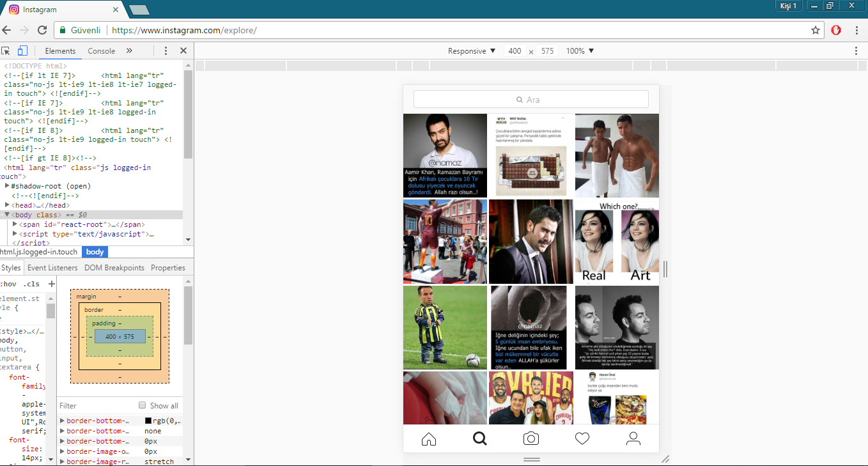
Task: Open the 100% zoom dropdown
Action: [x=580, y=50]
